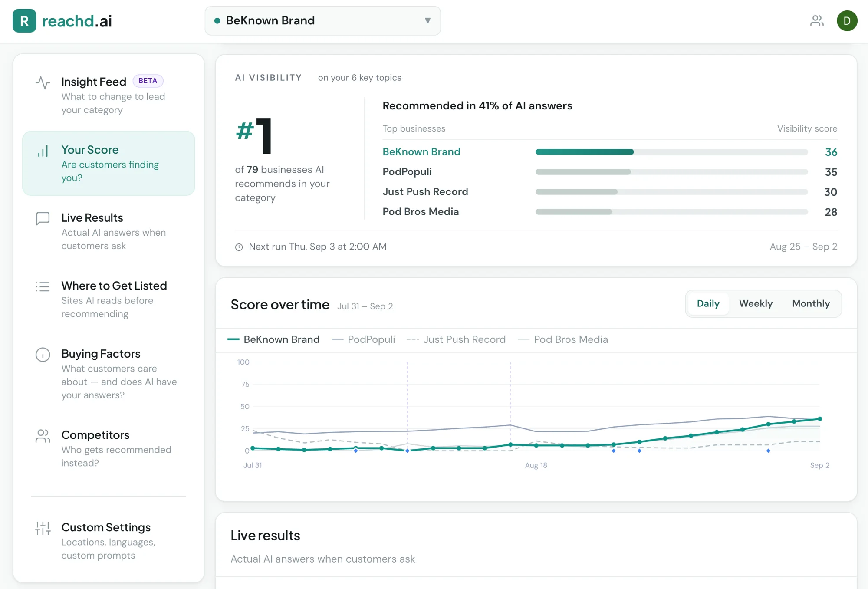Open the user avatar D menu

coord(847,21)
